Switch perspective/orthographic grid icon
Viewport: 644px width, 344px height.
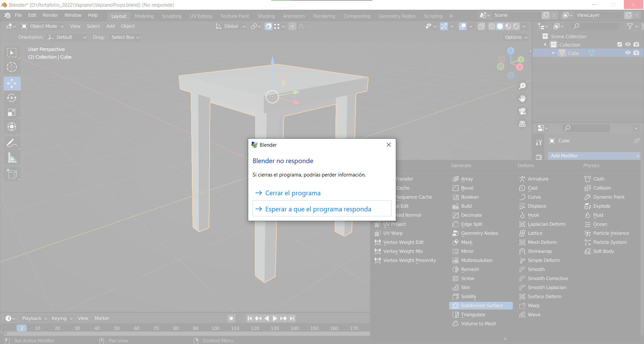coord(522,124)
